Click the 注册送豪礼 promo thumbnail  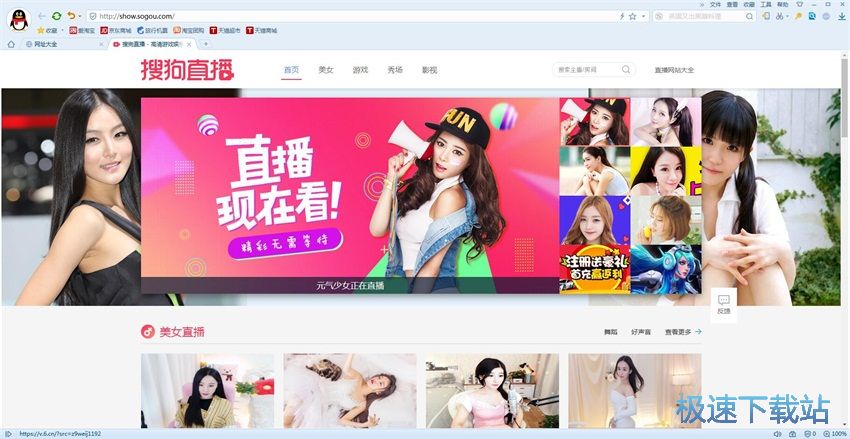click(x=595, y=269)
